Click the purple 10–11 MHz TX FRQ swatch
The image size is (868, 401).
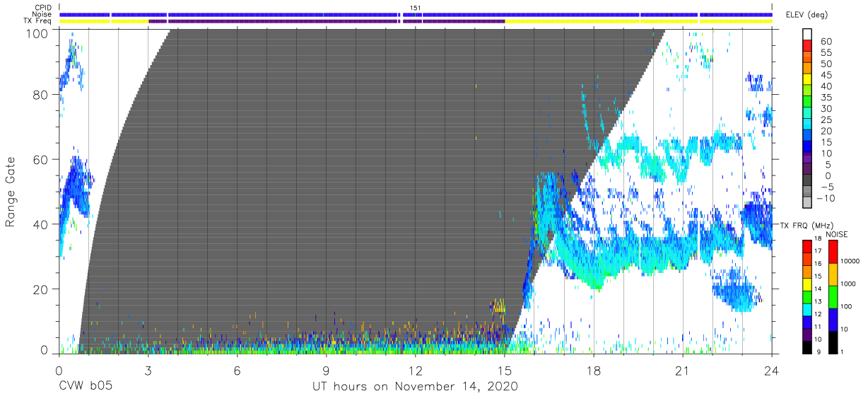tap(809, 334)
